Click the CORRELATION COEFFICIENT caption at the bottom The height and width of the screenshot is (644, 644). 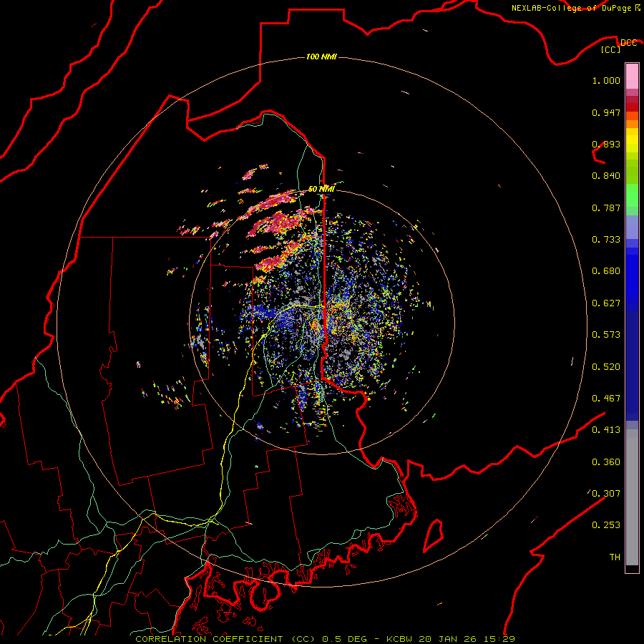[325, 639]
